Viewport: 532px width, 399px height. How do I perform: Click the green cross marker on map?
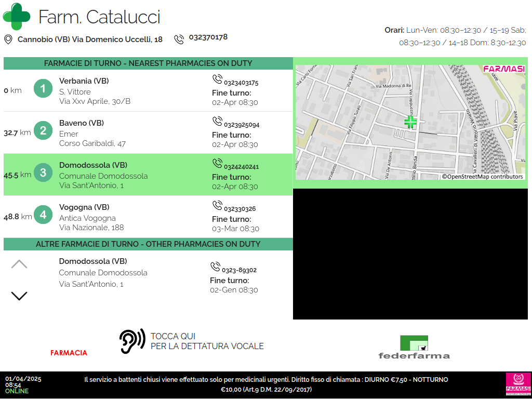(x=410, y=122)
